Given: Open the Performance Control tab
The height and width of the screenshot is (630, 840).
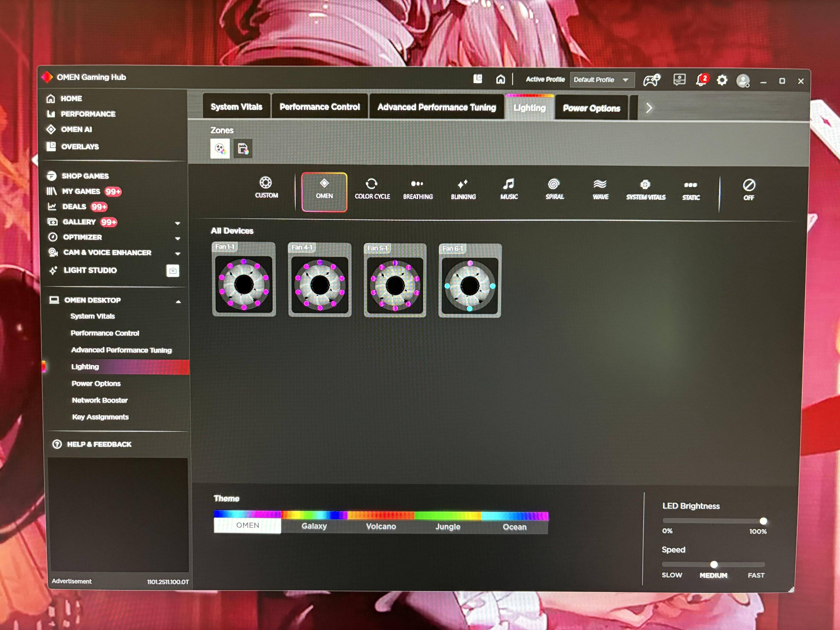Looking at the screenshot, I should [x=320, y=107].
